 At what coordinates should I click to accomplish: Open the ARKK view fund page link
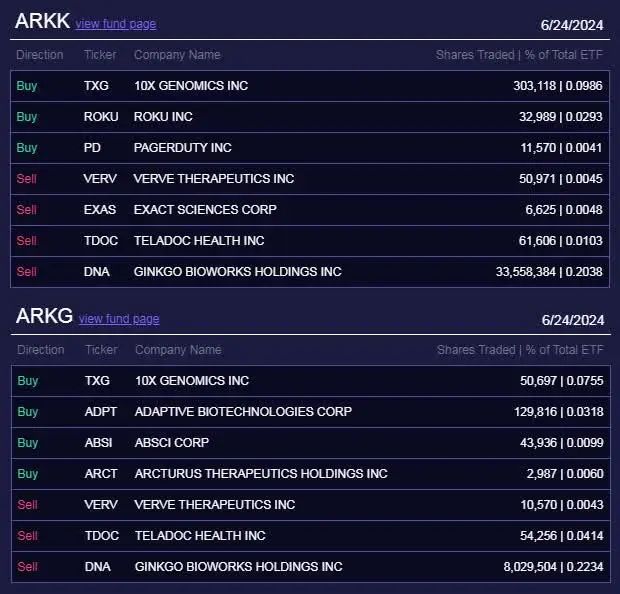(116, 24)
